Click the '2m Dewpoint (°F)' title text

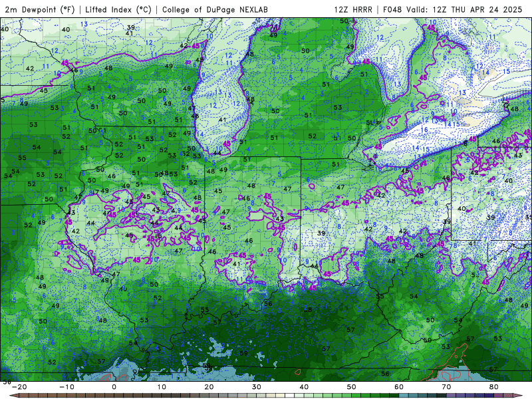point(40,9)
